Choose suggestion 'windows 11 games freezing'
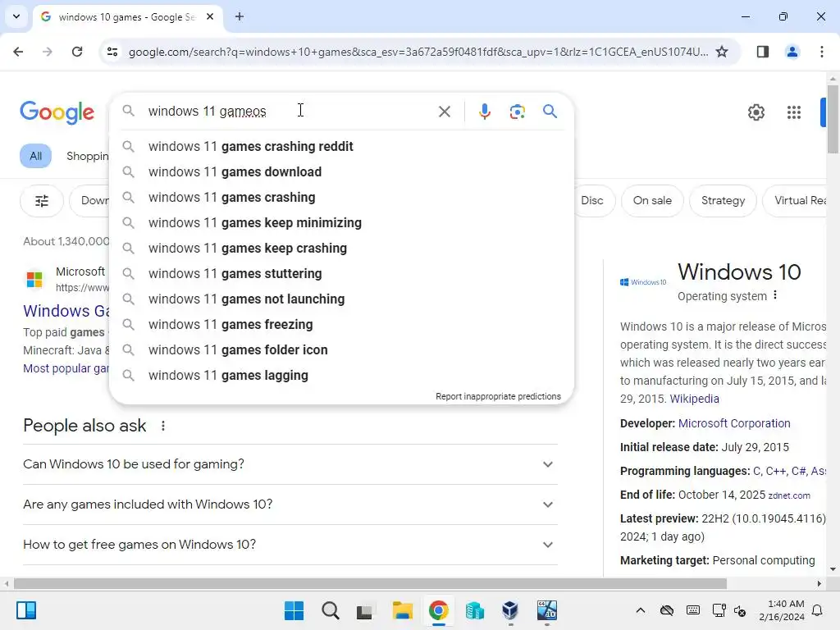 click(x=341, y=325)
